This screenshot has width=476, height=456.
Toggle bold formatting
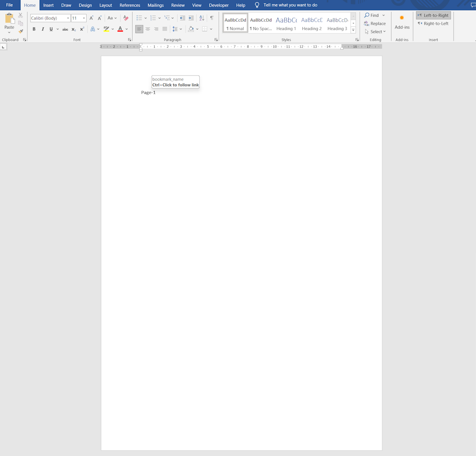(x=34, y=29)
